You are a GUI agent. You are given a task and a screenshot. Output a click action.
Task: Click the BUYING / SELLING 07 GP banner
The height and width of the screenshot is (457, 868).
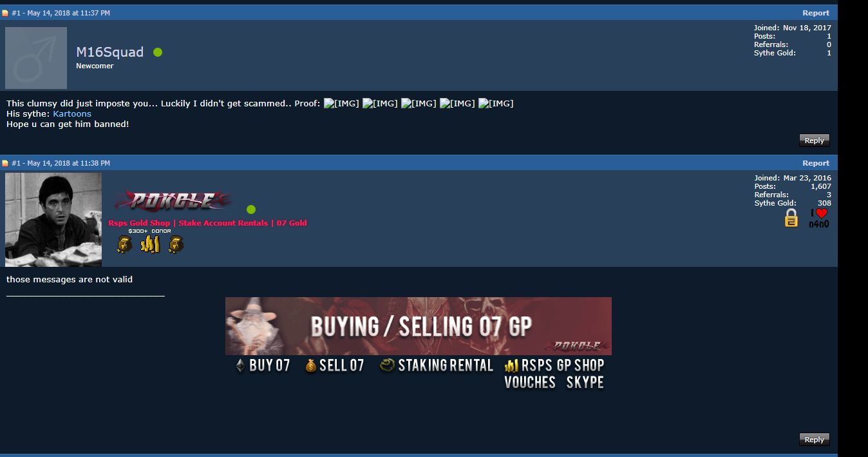419,326
